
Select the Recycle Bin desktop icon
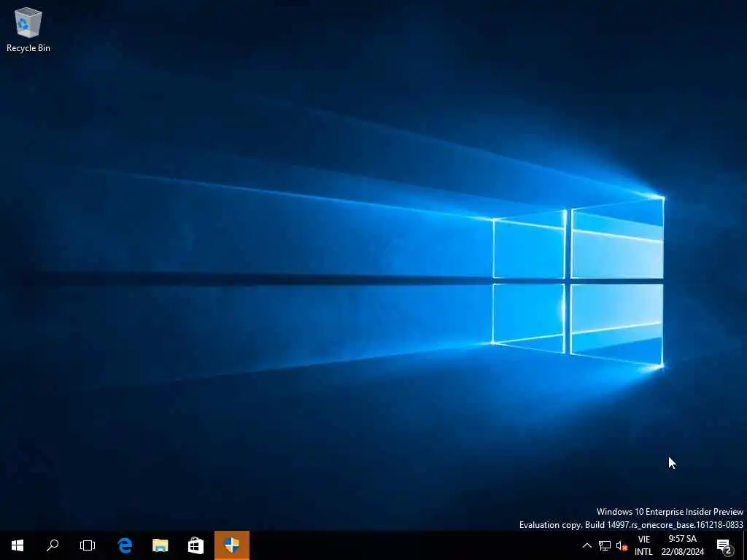pos(28,29)
